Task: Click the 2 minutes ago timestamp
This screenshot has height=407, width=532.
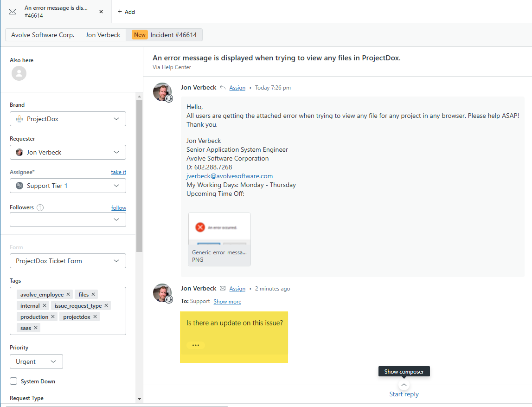Action: pos(272,289)
